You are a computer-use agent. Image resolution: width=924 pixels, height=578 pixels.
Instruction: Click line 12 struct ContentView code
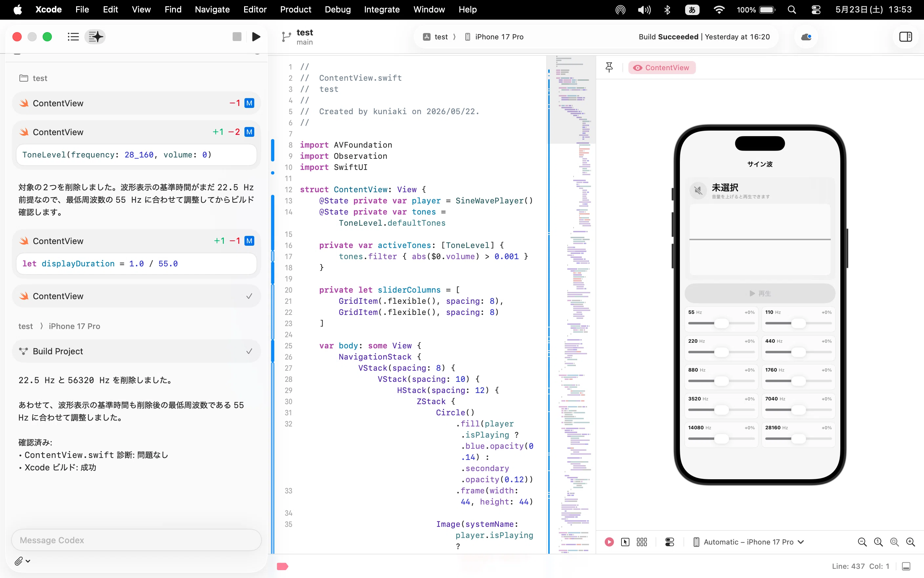[x=362, y=189]
